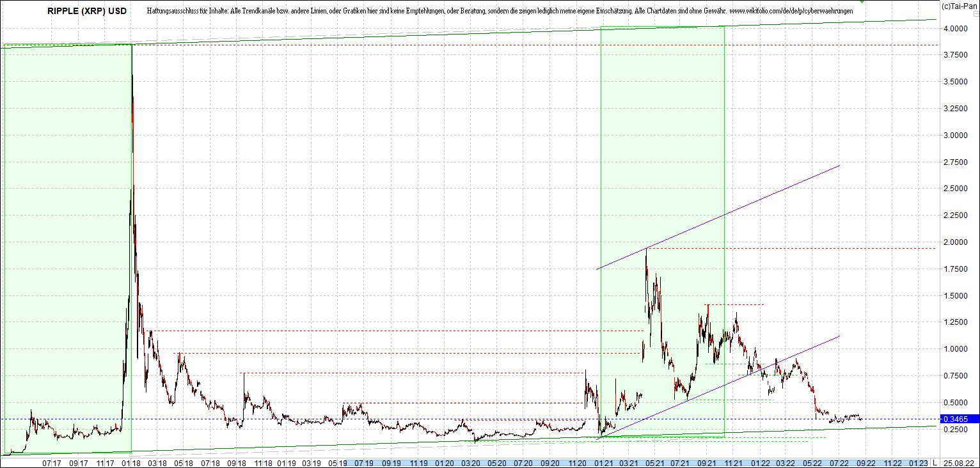
Task: Select the lower purple trend channel line
Action: (720, 386)
